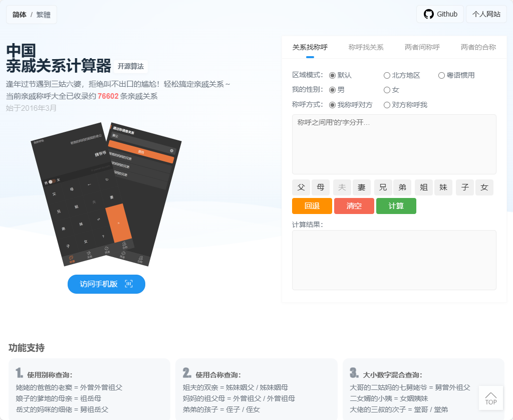Click the green 计算 button
The width and height of the screenshot is (513, 420).
coord(396,206)
